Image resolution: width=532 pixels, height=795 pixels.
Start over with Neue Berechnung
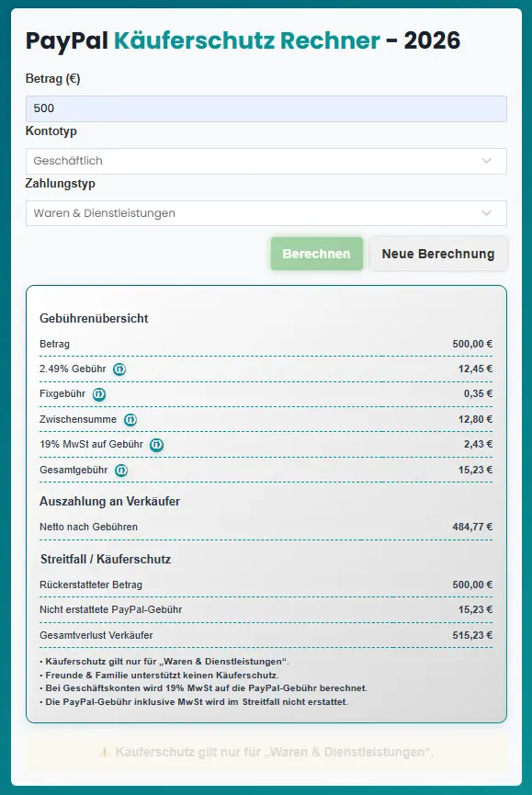(438, 254)
